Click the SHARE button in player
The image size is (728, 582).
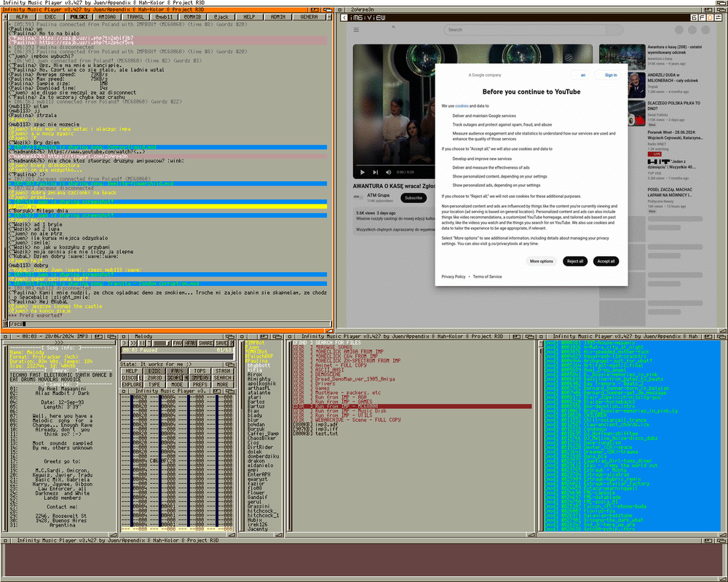pyautogui.click(x=205, y=343)
